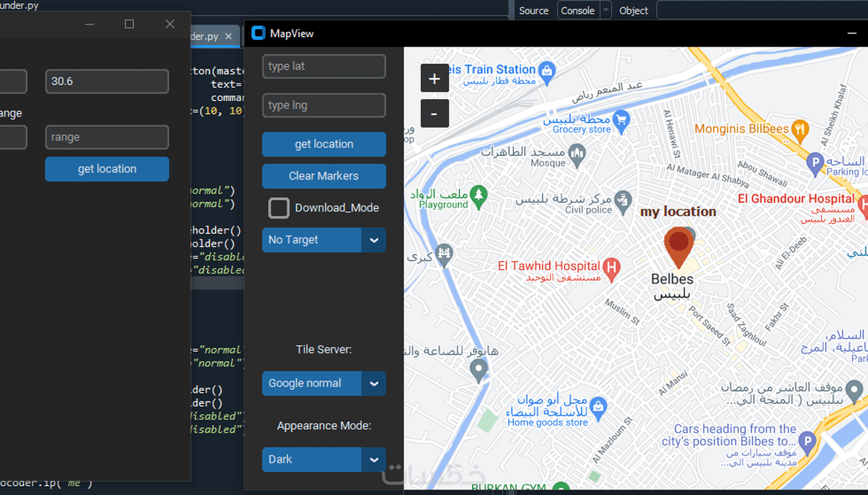Screen dimensions: 868x495
Task: Click the my location marker text
Action: (678, 211)
